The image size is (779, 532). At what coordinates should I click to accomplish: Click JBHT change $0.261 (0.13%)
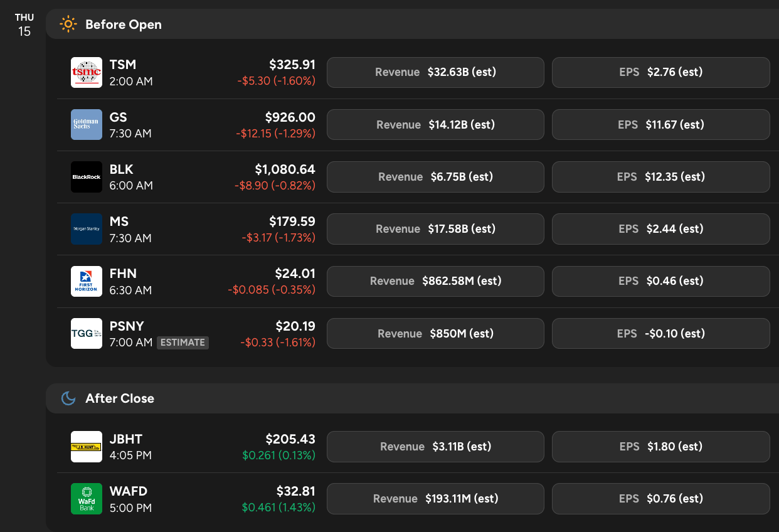pyautogui.click(x=279, y=455)
